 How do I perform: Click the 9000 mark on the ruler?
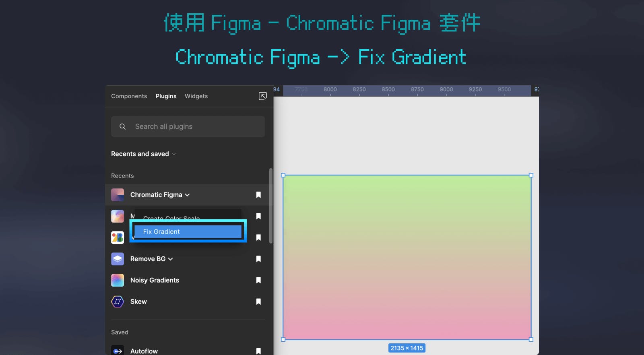(x=446, y=89)
